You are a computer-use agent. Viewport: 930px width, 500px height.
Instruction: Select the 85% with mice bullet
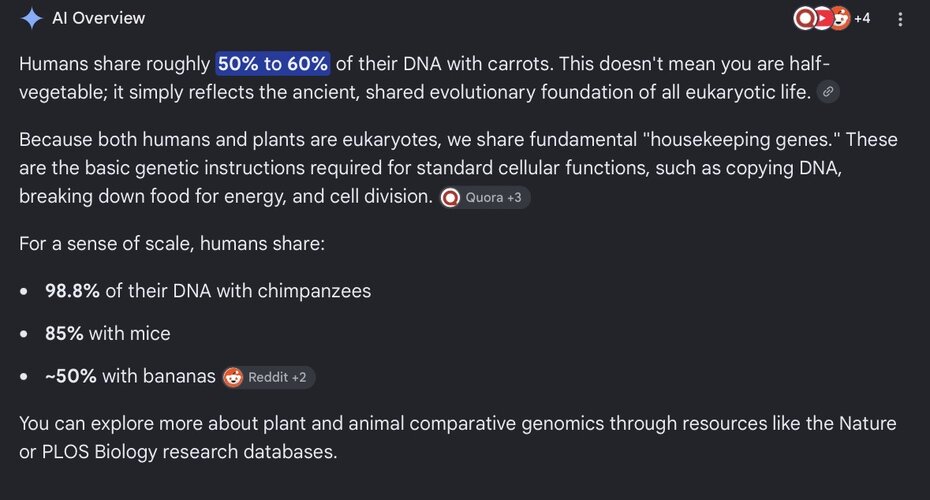108,333
